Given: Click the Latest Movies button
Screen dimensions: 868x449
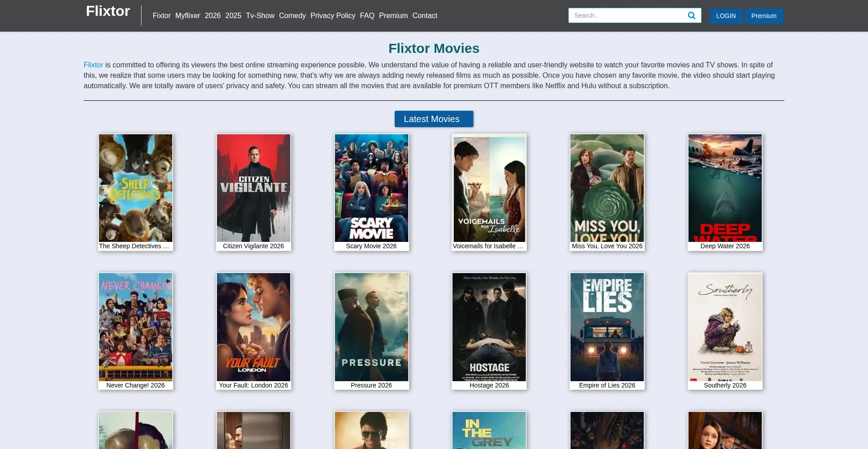Looking at the screenshot, I should (434, 119).
